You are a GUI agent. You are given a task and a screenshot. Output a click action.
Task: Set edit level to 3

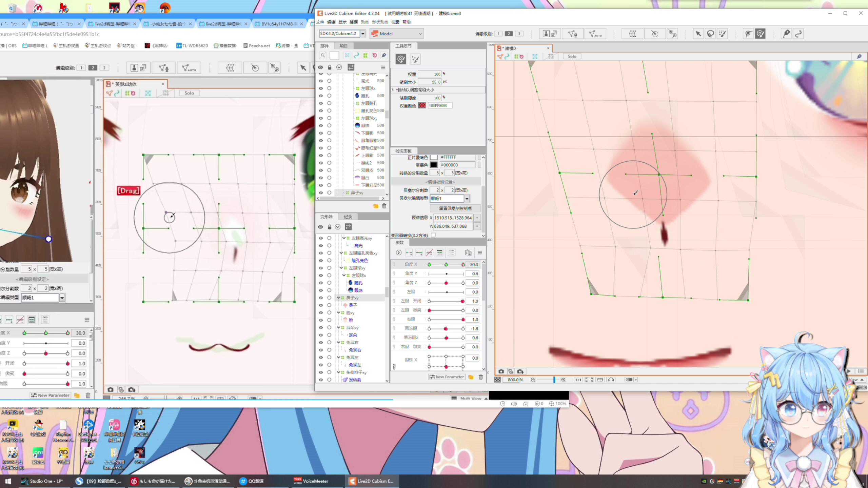tap(519, 34)
